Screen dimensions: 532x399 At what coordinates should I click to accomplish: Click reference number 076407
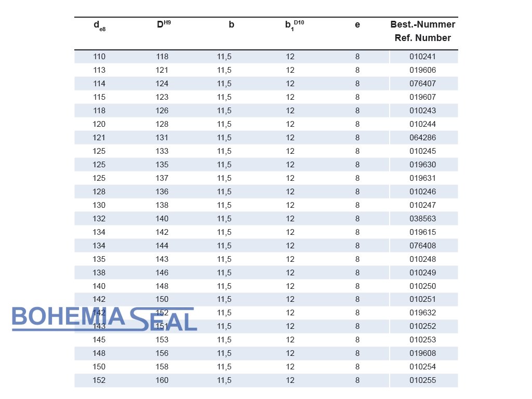click(x=423, y=84)
